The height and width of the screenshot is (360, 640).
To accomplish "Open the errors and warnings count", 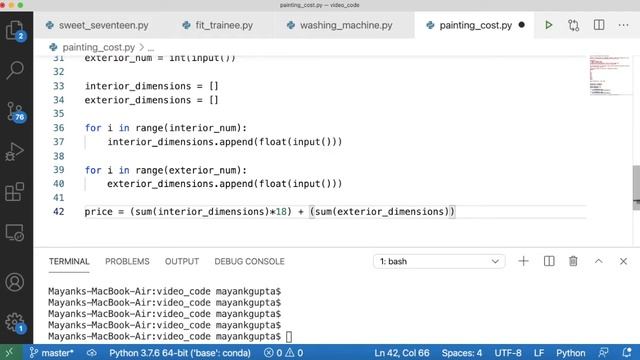I will [x=283, y=353].
